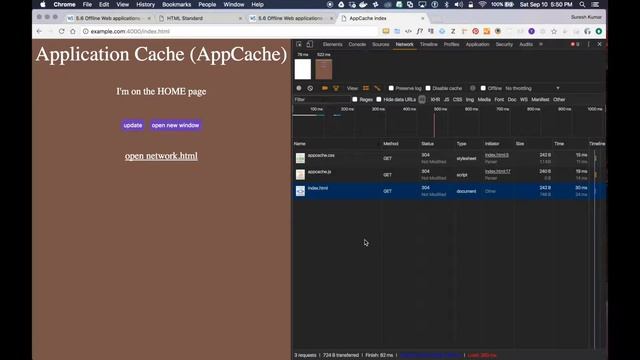Filter requests by Manifest type

pyautogui.click(x=540, y=100)
